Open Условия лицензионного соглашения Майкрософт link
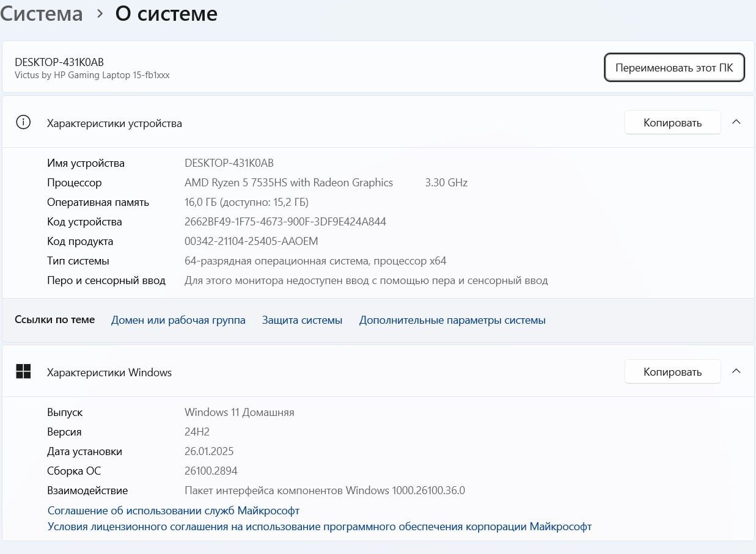This screenshot has height=554, width=756. [320, 526]
